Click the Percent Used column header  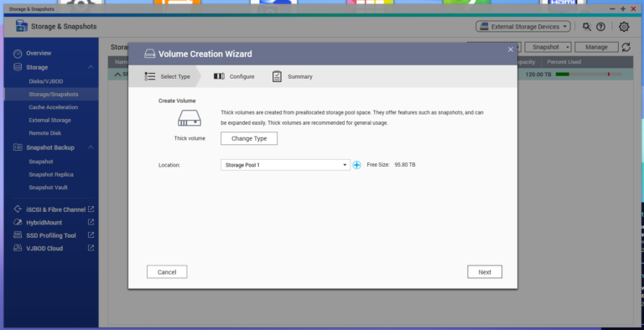tap(563, 62)
